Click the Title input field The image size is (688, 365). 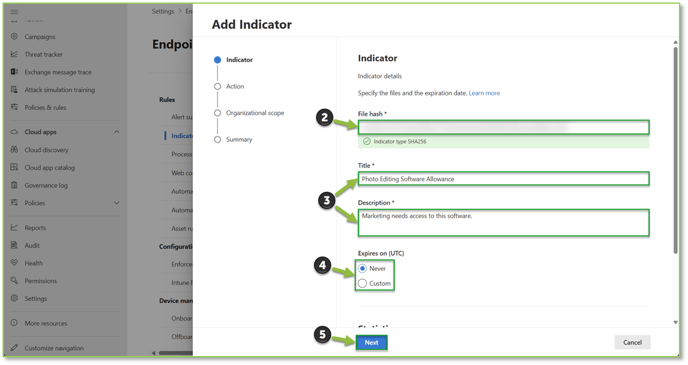[503, 179]
